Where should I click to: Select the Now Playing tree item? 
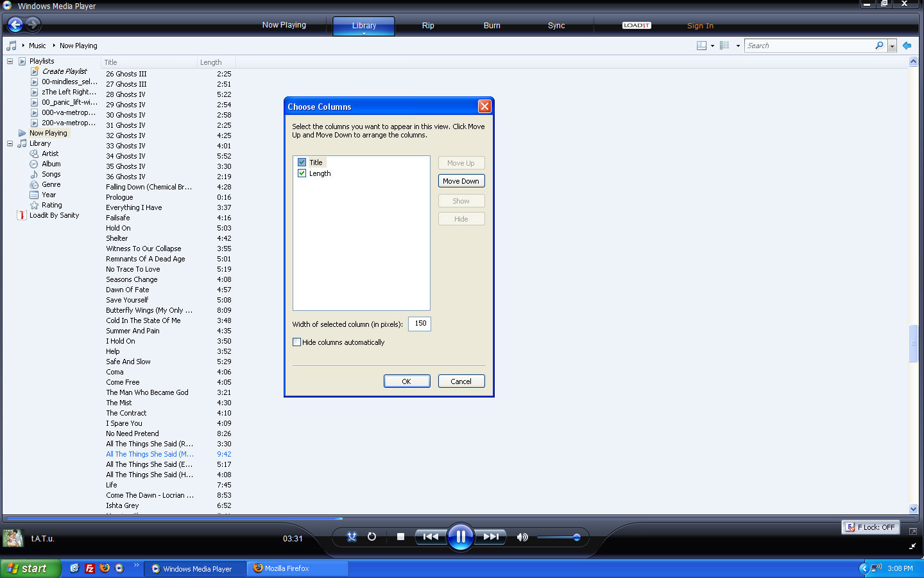coord(48,133)
